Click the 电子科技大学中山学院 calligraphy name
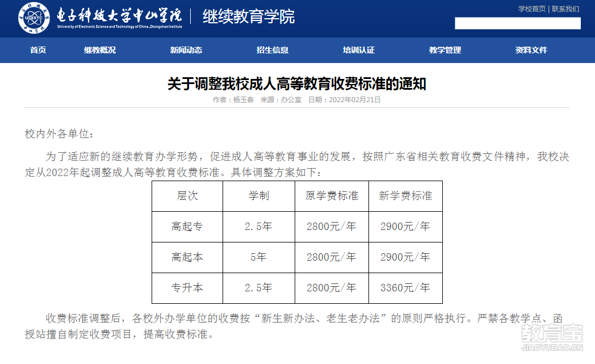The width and height of the screenshot is (595, 364). [x=120, y=15]
